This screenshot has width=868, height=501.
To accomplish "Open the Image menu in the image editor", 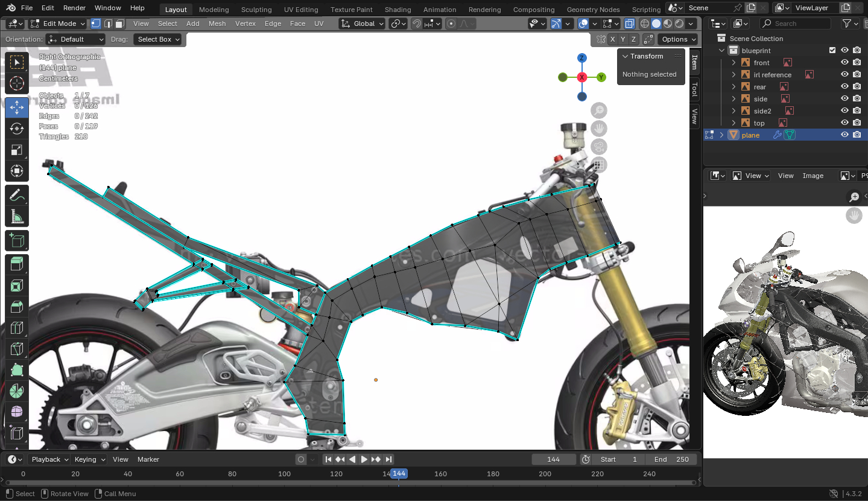I will [x=813, y=176].
